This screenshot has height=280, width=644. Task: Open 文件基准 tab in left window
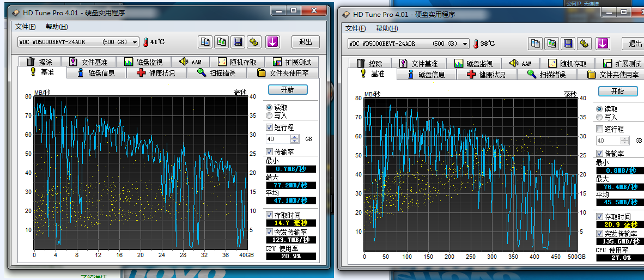88,62
